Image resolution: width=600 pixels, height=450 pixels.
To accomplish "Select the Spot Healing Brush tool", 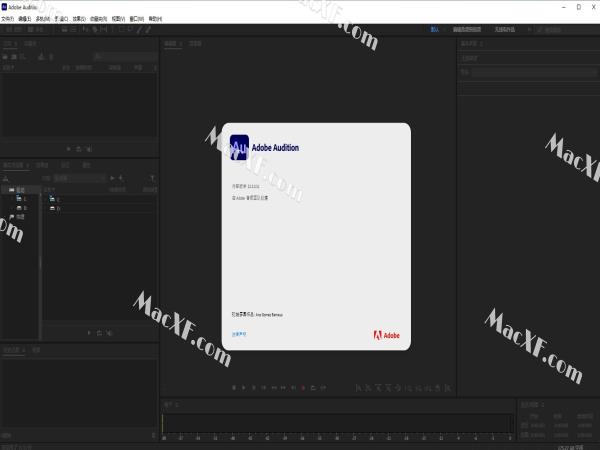I will pyautogui.click(x=148, y=29).
